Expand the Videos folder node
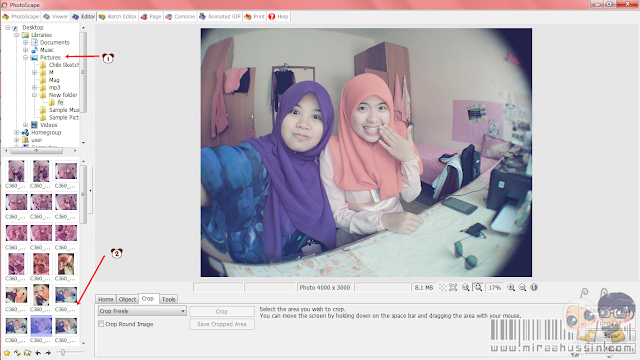This screenshot has width=640, height=360. 25,125
